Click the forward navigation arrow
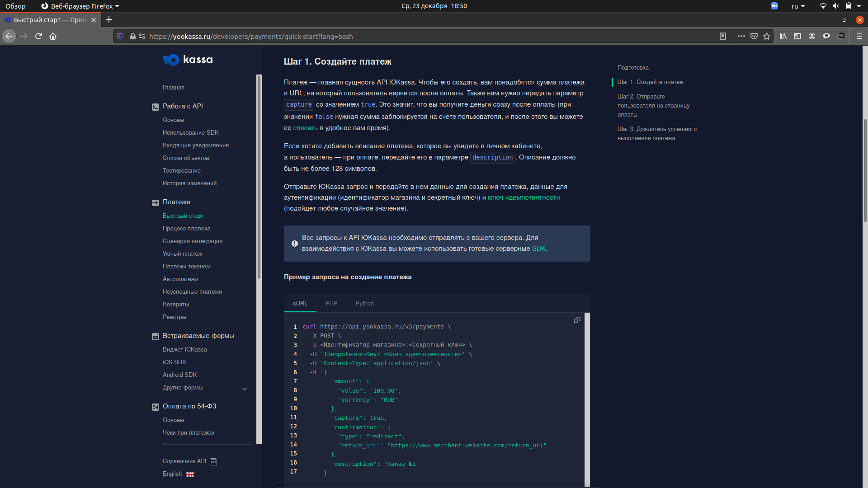This screenshot has height=488, width=868. pyautogui.click(x=24, y=36)
